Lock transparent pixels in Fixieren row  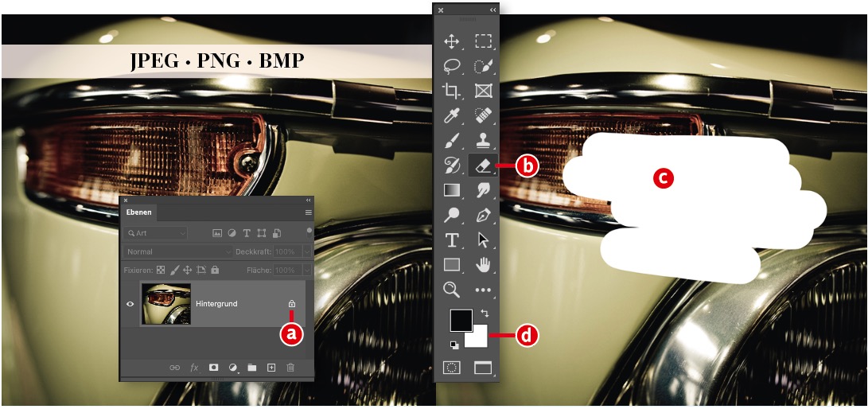tap(161, 270)
